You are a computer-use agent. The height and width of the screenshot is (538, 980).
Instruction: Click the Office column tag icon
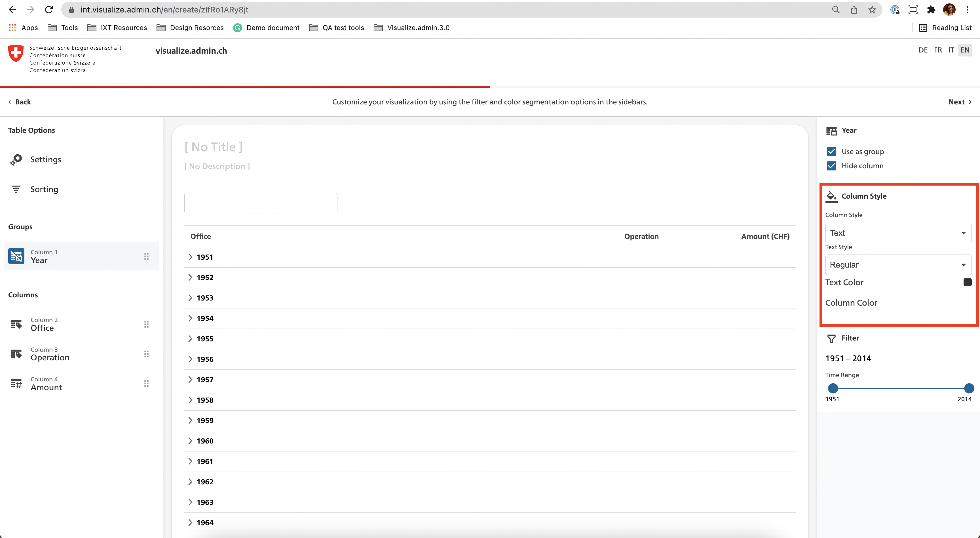[x=16, y=324]
